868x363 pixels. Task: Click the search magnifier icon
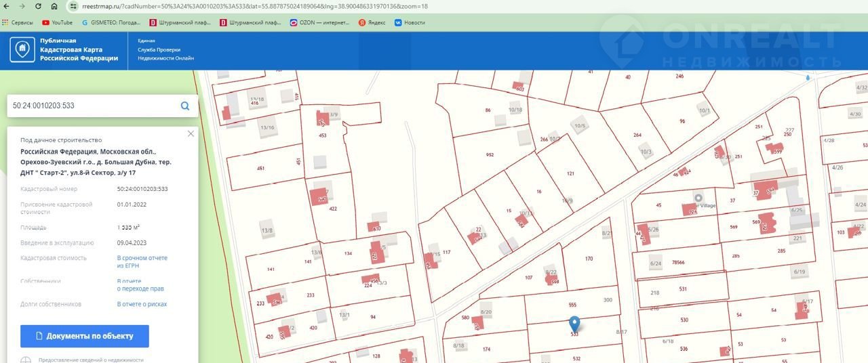click(x=184, y=106)
